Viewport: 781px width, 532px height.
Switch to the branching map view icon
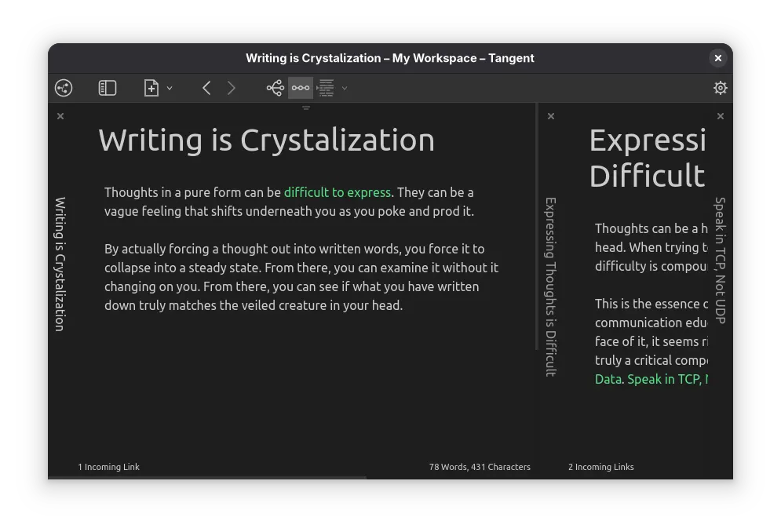click(276, 88)
